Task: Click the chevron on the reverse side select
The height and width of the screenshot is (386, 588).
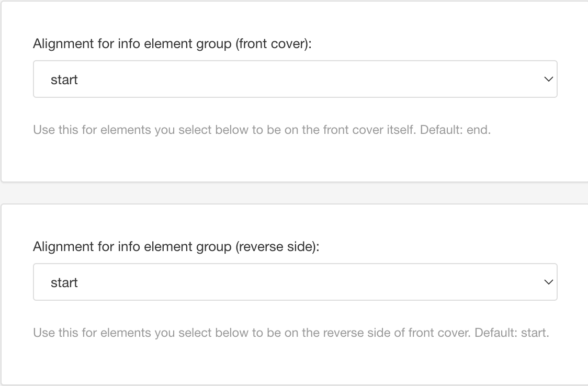Action: [548, 282]
